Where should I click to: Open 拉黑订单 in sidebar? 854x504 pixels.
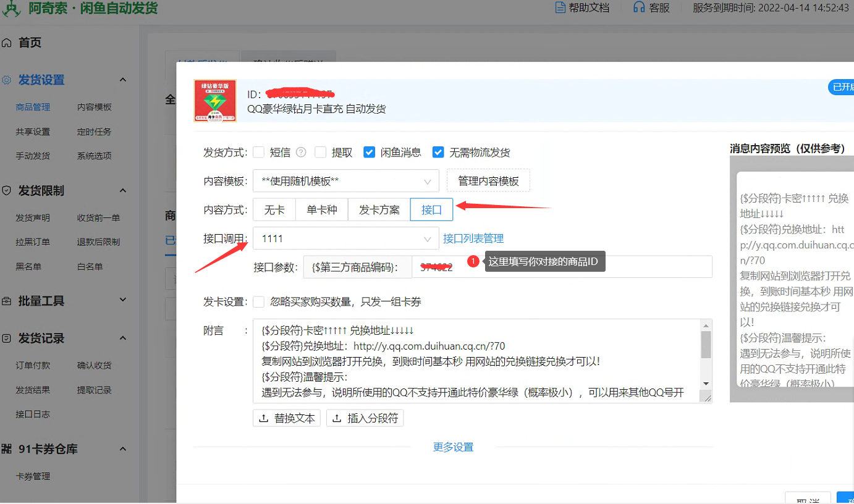pyautogui.click(x=33, y=242)
